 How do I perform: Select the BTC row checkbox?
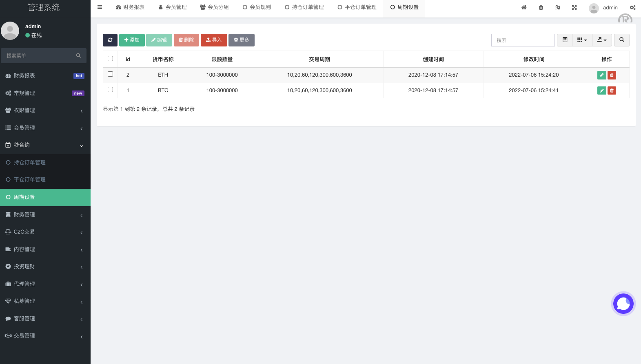pos(110,90)
